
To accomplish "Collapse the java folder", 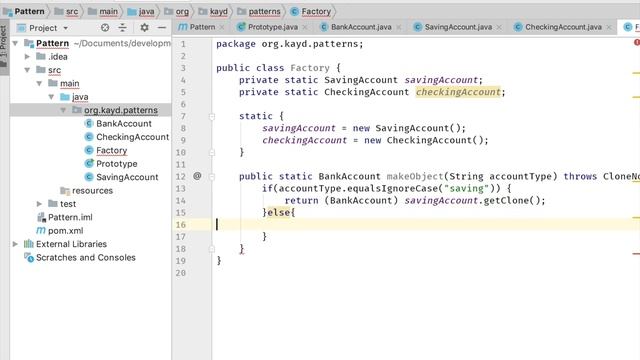I will 51,97.
